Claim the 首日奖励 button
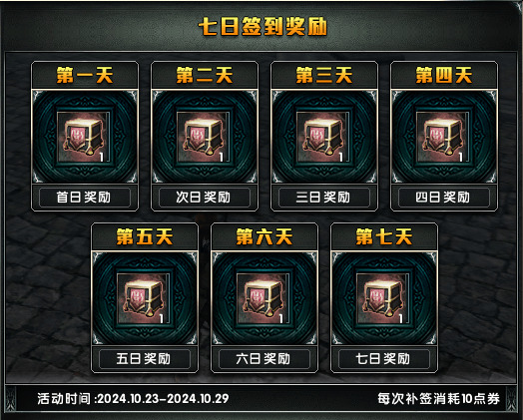Screen dimensions: 523x420 click(x=85, y=198)
